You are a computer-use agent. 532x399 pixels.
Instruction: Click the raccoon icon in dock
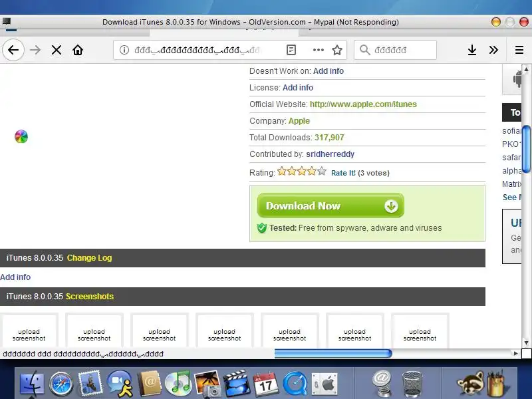pyautogui.click(x=470, y=384)
